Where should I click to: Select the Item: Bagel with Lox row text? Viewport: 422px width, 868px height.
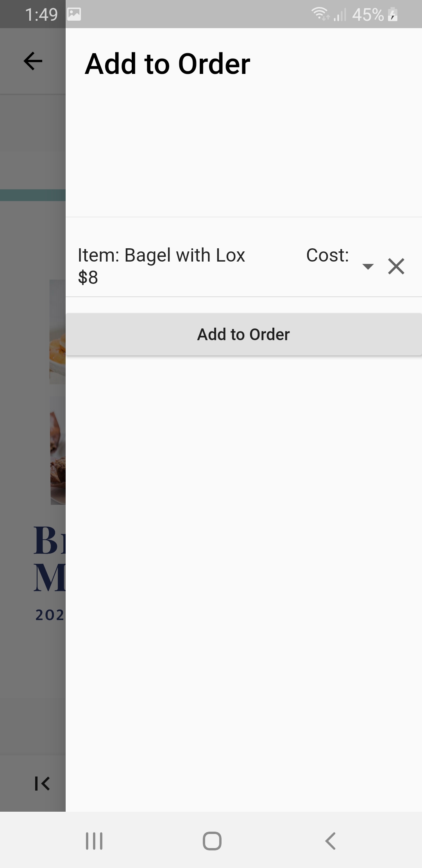coord(161,255)
